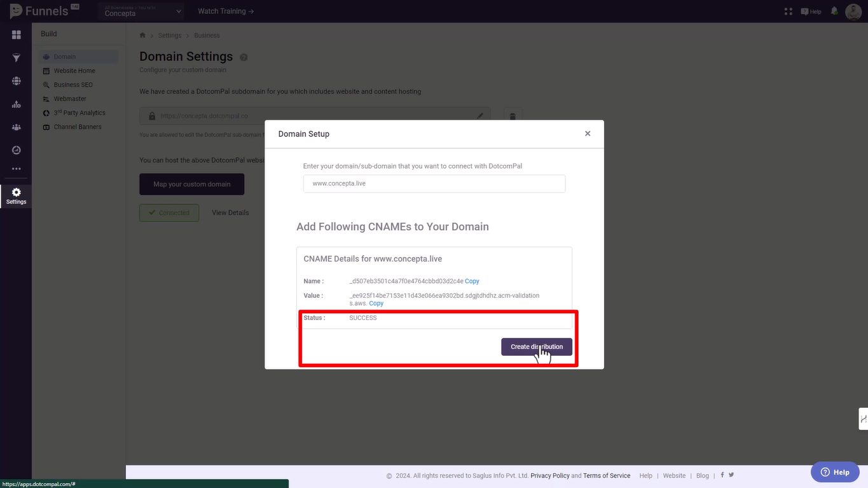Image resolution: width=868 pixels, height=488 pixels.
Task: Click the Twitter icon in footer
Action: pos(731,475)
